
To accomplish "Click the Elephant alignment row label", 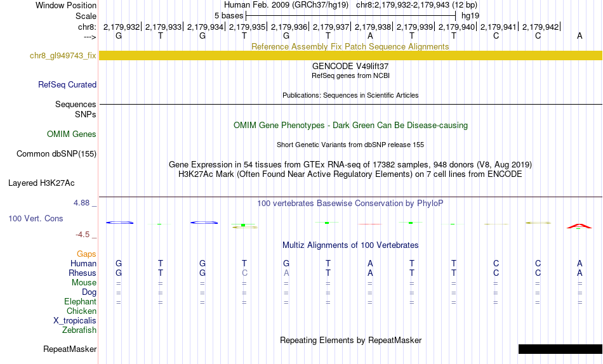I will click(80, 302).
